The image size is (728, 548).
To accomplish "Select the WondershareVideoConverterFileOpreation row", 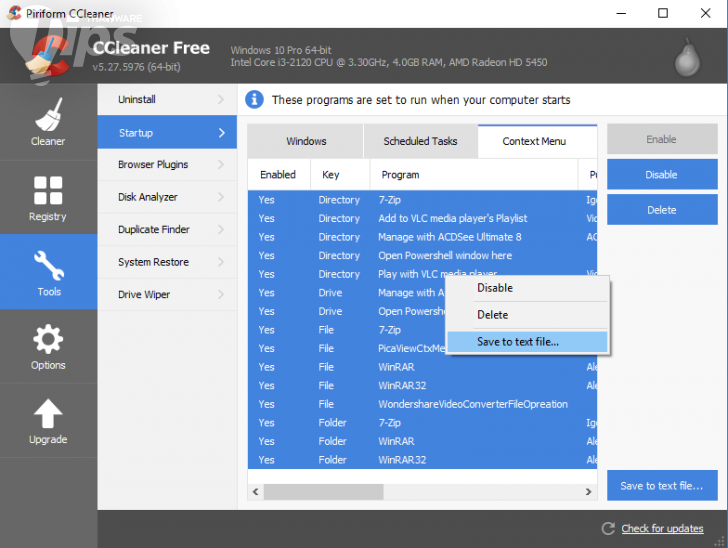I will [x=422, y=404].
